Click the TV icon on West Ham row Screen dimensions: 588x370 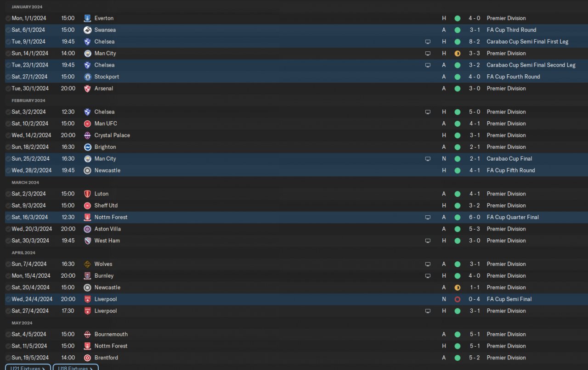pos(428,241)
